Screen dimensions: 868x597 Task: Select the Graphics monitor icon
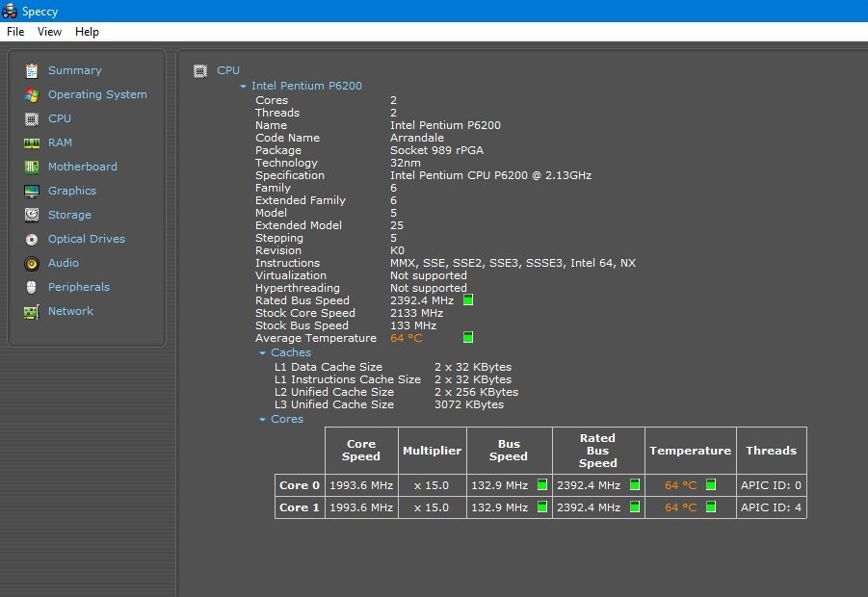coord(32,191)
